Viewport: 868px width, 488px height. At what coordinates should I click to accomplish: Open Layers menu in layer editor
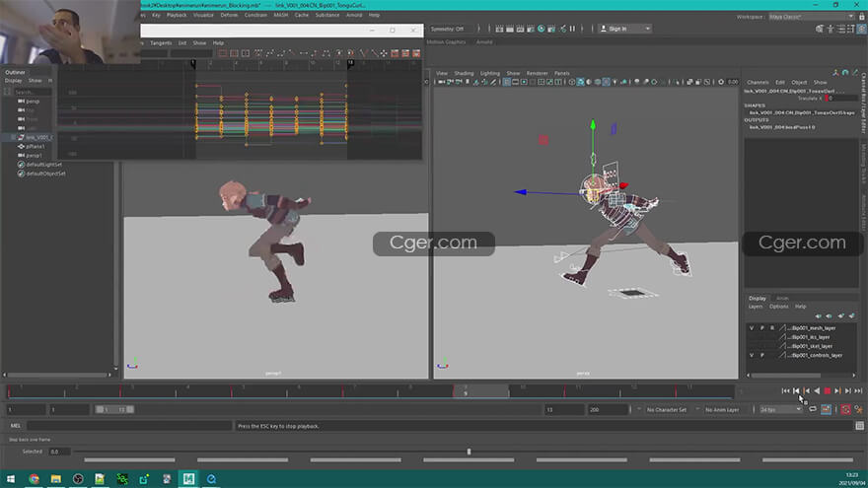pyautogui.click(x=756, y=307)
